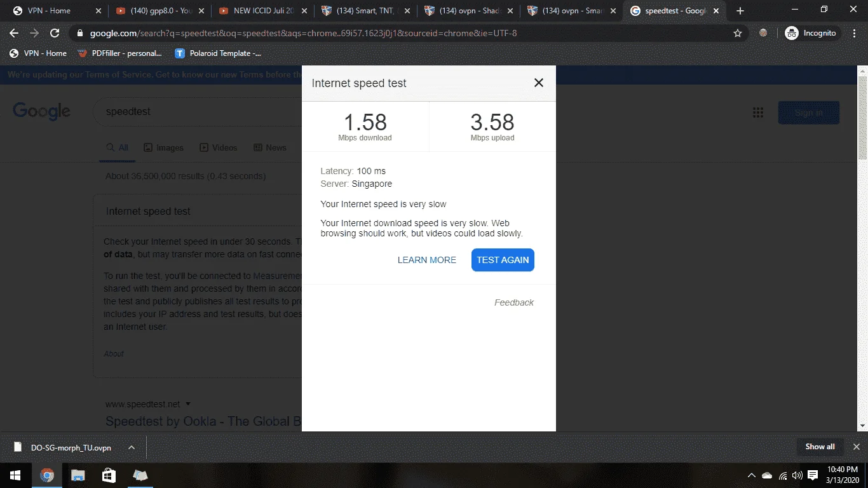This screenshot has height=488, width=868.
Task: Click the Chrome taskbar icon
Action: tap(47, 475)
